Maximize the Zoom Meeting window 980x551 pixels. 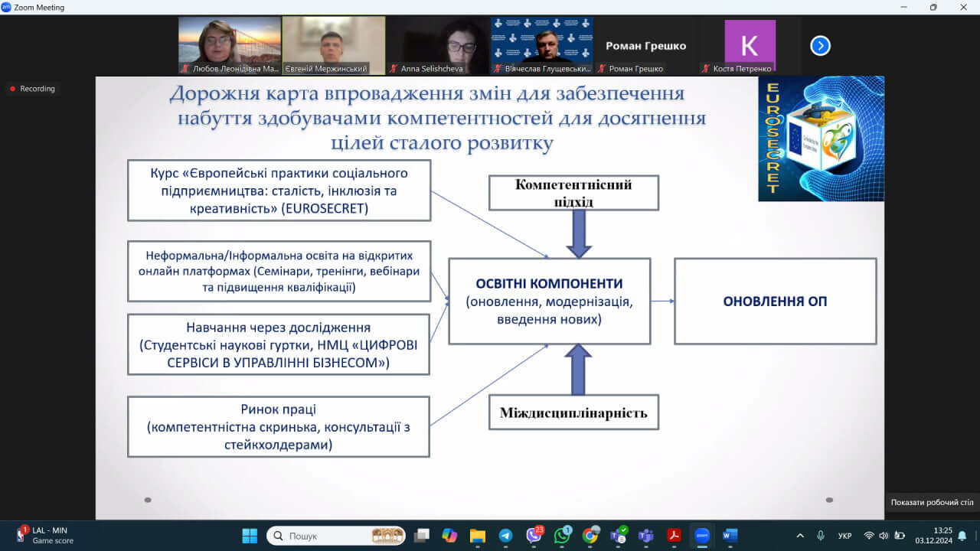point(933,7)
